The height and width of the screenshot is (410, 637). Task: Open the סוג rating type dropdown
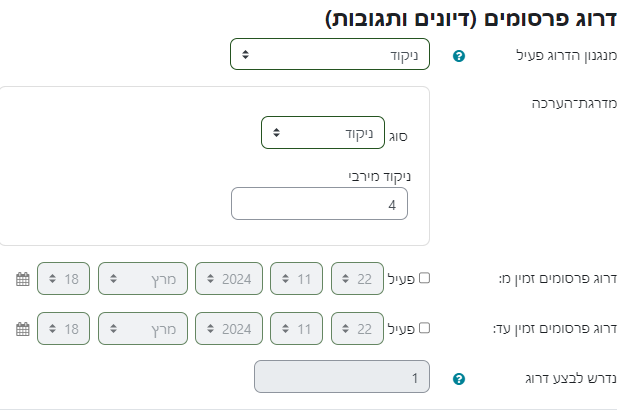coord(322,132)
